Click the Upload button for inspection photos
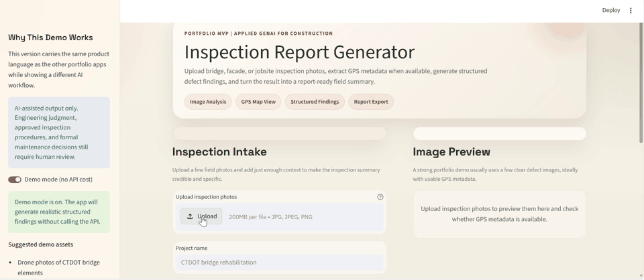The image size is (644, 280). 201,216
